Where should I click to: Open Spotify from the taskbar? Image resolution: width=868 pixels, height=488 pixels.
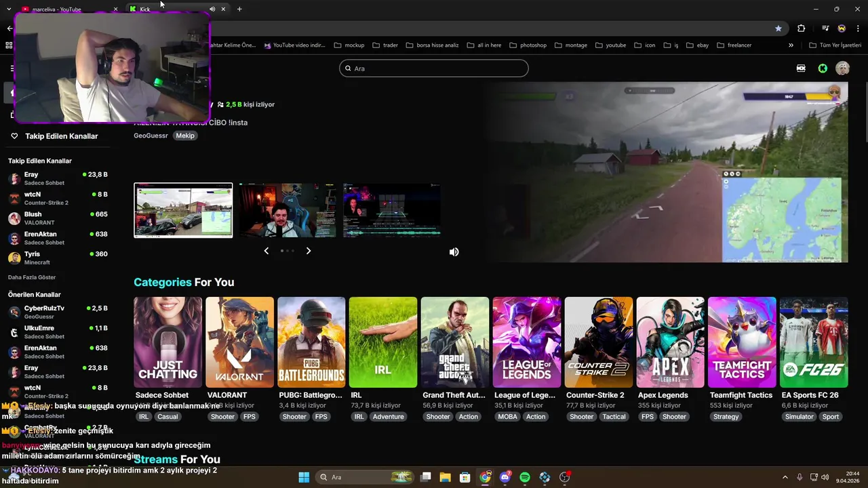click(525, 477)
